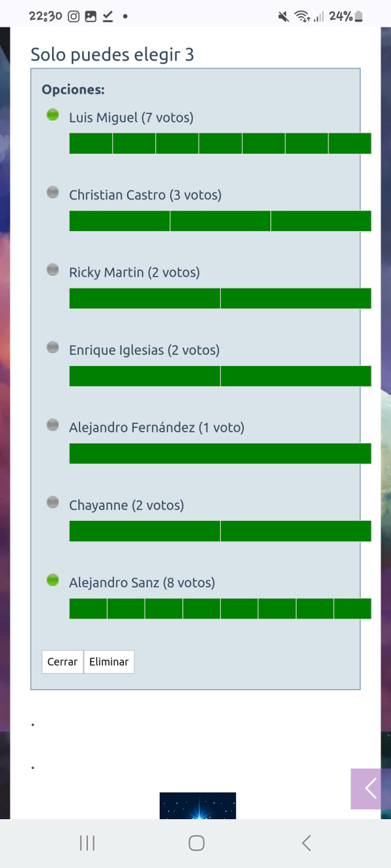Open the starry image thumbnail below poll
Image resolution: width=391 pixels, height=868 pixels.
[197, 805]
